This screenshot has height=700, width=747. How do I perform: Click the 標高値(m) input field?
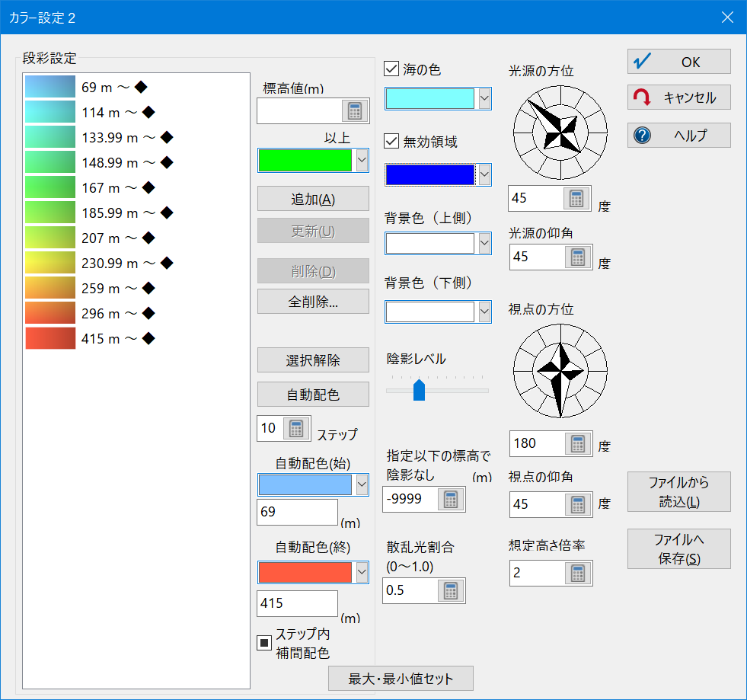tap(300, 111)
